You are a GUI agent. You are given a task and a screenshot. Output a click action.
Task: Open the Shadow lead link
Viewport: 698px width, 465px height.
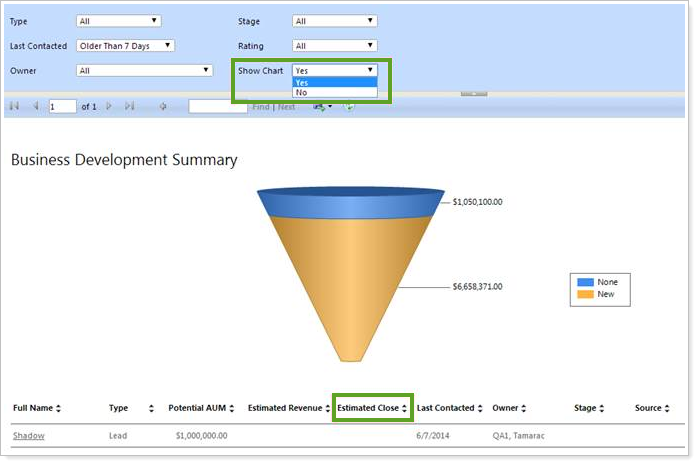(28, 436)
